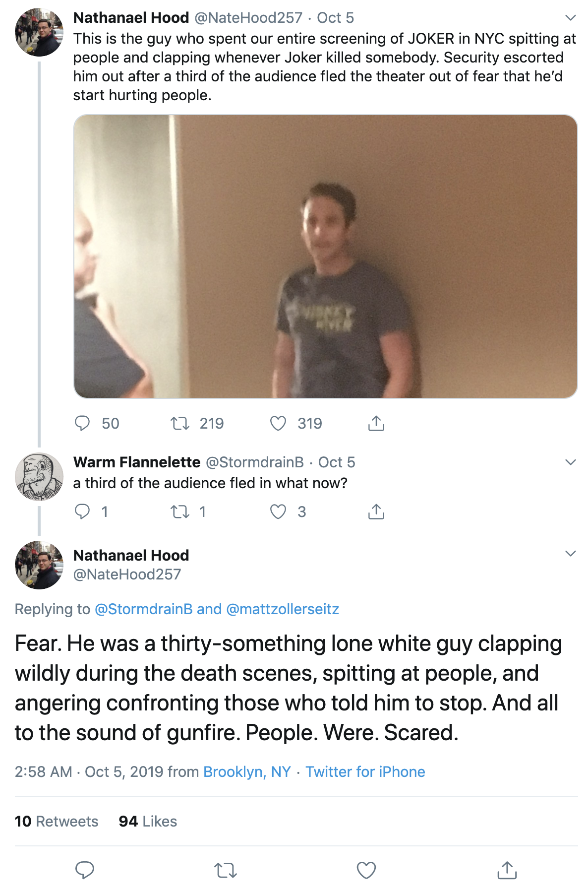
Task: Share the main tweet at bottom
Action: click(x=507, y=870)
